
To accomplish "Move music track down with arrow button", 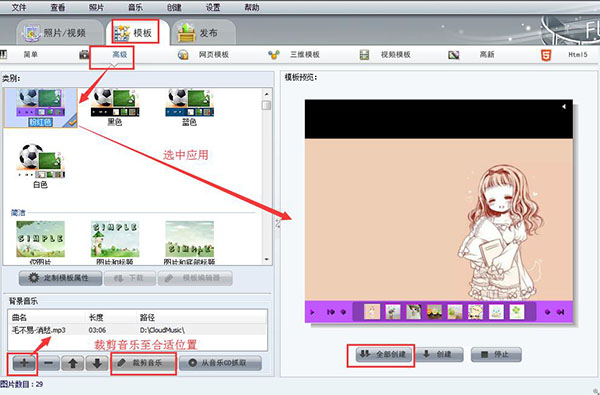I will [x=97, y=363].
